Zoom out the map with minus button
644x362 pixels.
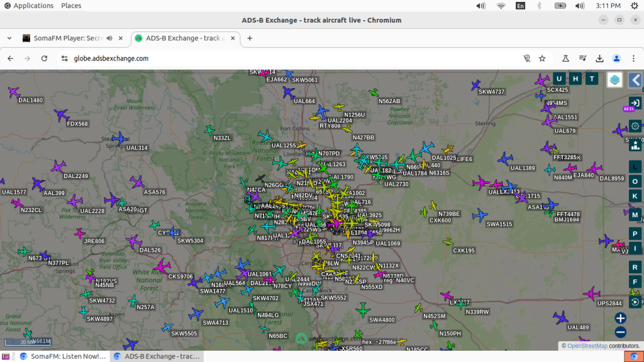(620, 332)
